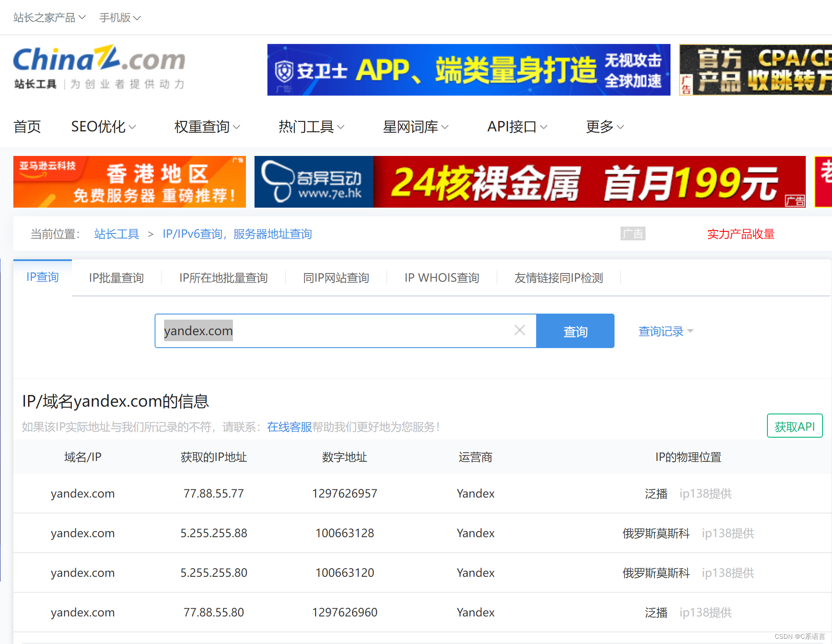Expand the SEO优化 menu
The height and width of the screenshot is (644, 832).
coord(103,127)
